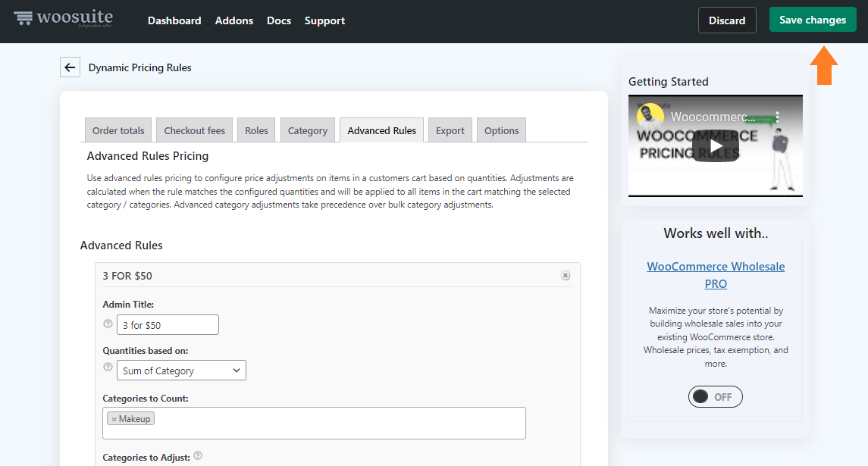Switch to the Roles tab
The height and width of the screenshot is (466, 868).
pyautogui.click(x=256, y=130)
